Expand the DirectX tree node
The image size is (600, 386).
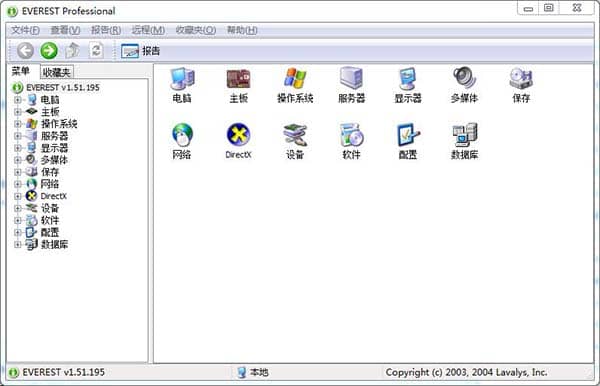point(17,196)
